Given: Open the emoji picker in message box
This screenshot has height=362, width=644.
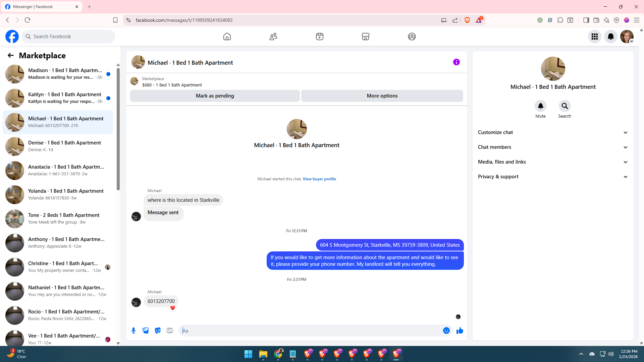Looking at the screenshot, I should (446, 330).
